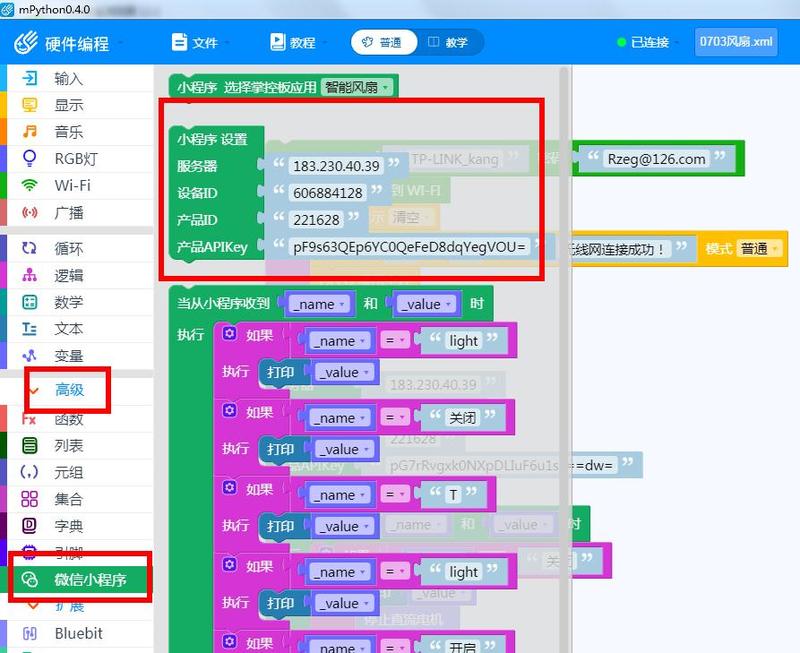Screen dimensions: 800x653
Task: Open the 教程 tutorial menu
Action: [293, 43]
